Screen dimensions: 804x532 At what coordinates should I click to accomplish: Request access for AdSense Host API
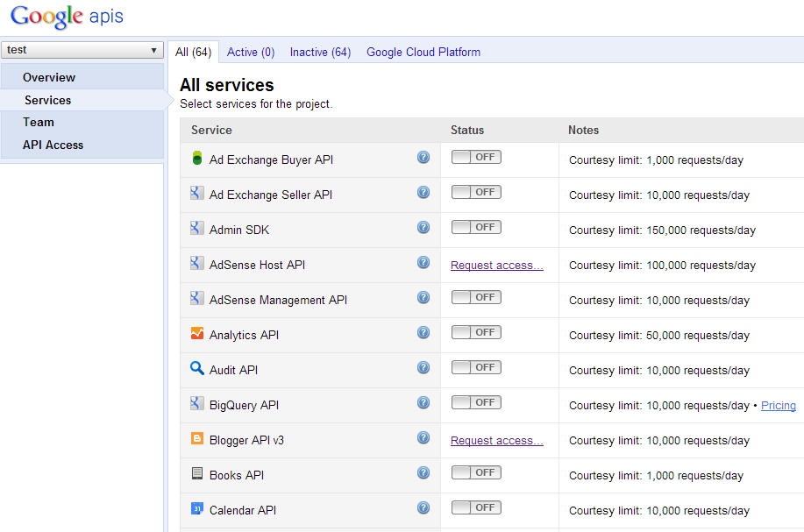496,266
